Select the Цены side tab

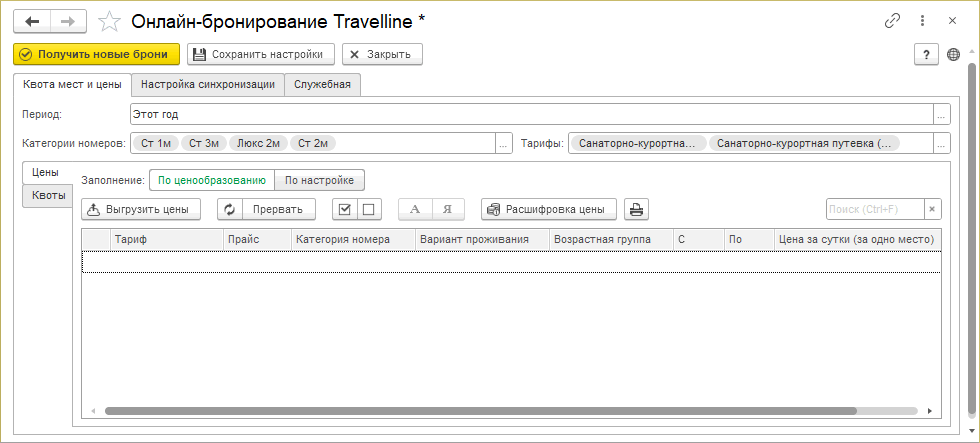tap(46, 172)
